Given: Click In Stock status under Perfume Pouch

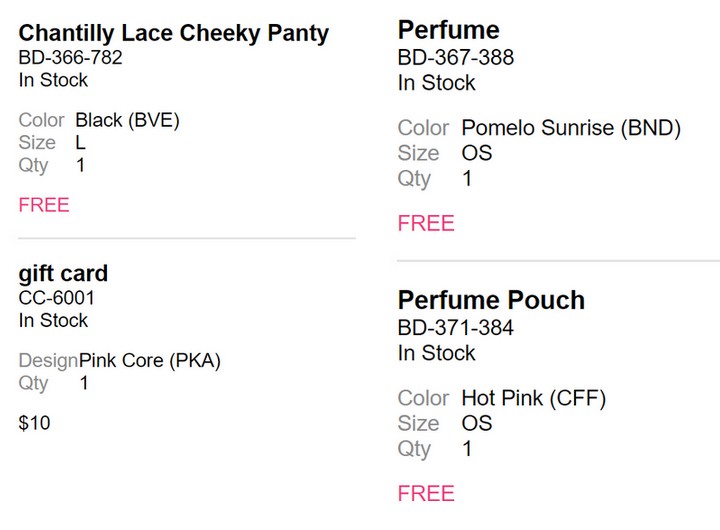Looking at the screenshot, I should (436, 353).
